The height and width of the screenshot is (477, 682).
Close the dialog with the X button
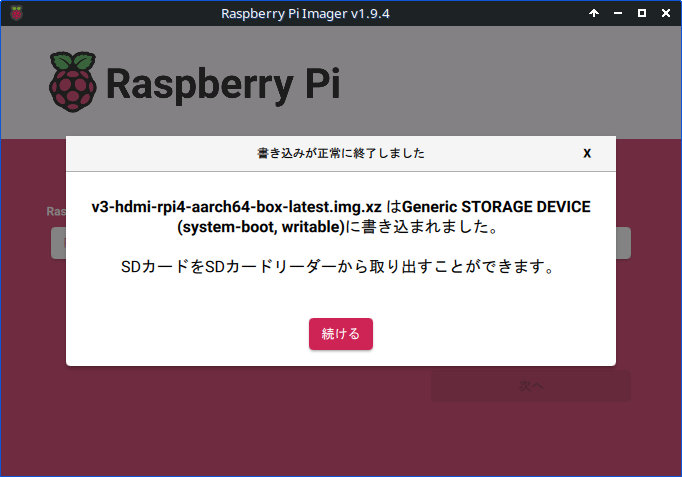(x=587, y=153)
